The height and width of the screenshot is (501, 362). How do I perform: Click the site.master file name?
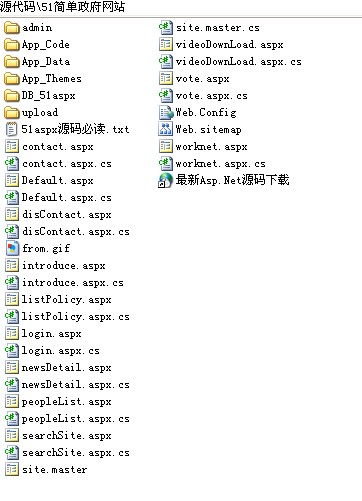tap(55, 470)
